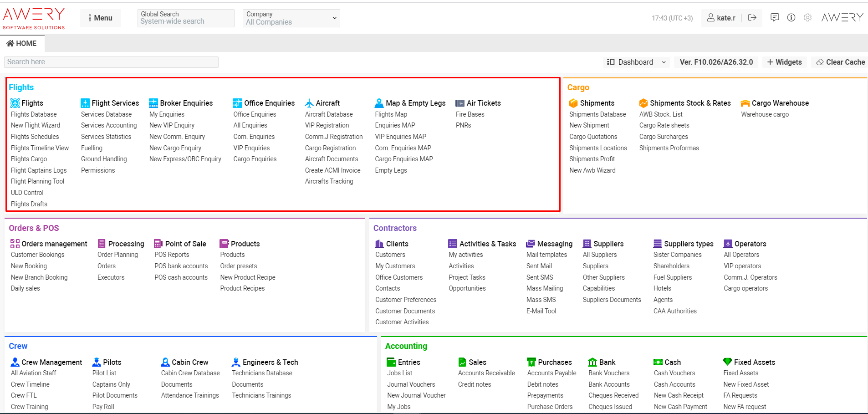Open the settings gear icon
This screenshot has width=868, height=414.
pos(807,17)
